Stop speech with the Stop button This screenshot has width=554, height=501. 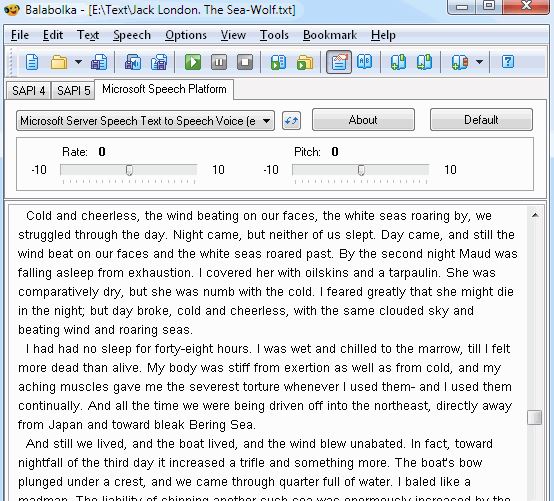pos(245,63)
